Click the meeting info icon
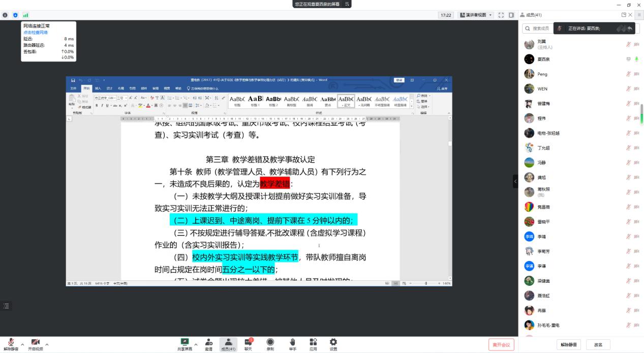Screen dimensions: 644x353 pyautogui.click(x=5, y=15)
